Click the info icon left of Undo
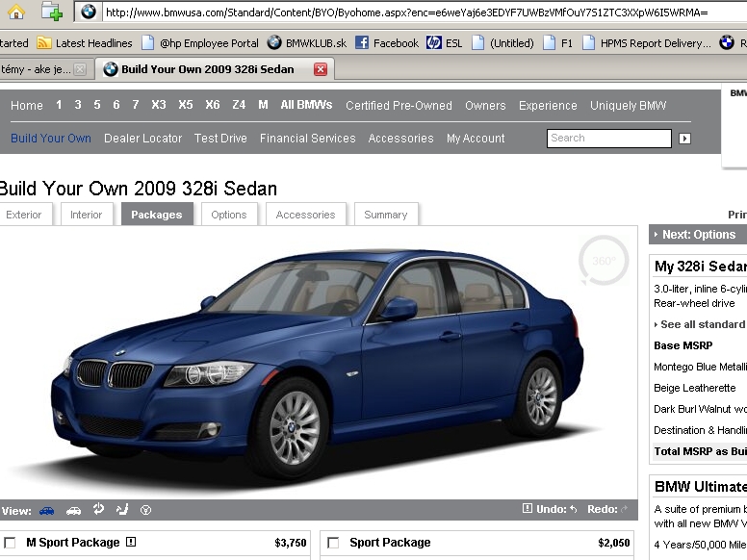This screenshot has width=747, height=560. click(x=527, y=509)
